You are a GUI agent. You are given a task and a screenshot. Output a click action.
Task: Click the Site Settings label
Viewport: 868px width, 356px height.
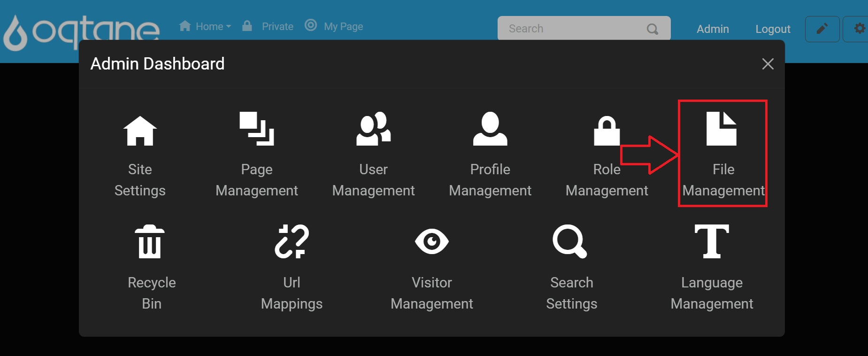(x=140, y=180)
